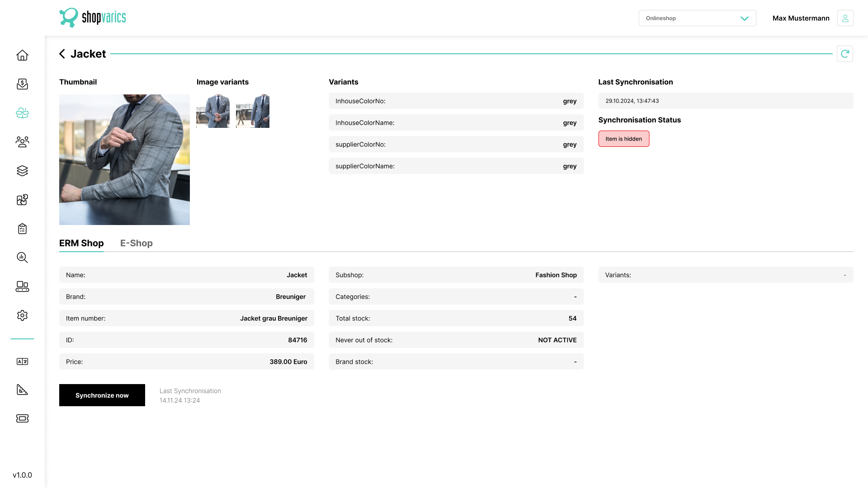Click the Brand value Breuniger

coord(291,296)
